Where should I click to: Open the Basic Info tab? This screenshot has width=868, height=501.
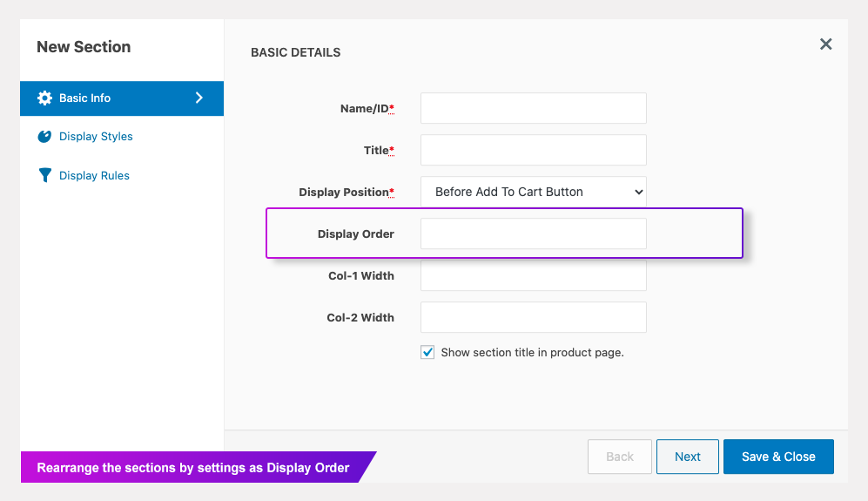(122, 98)
